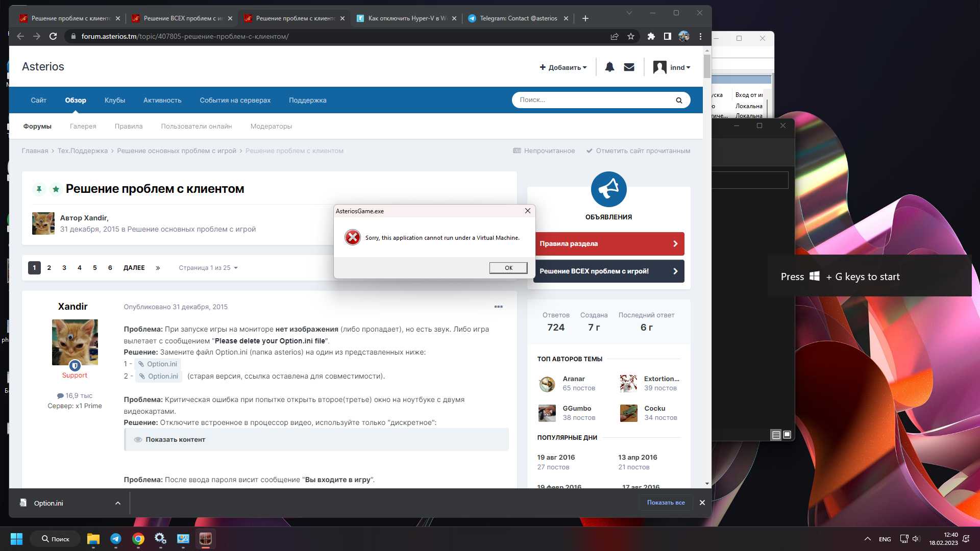Screen dimensions: 980x551
Task: Open Xandir's large kitten avatar profile
Action: point(75,342)
